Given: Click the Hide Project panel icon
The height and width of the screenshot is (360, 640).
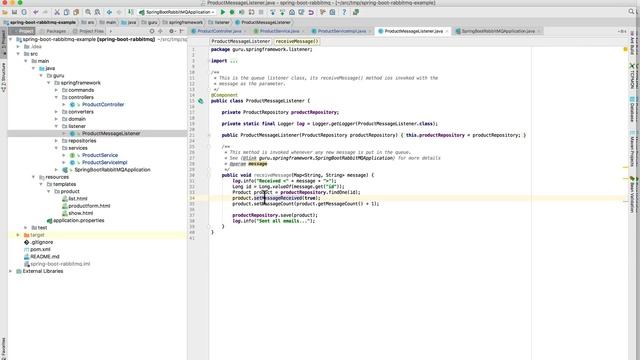Looking at the screenshot, I should click(x=182, y=31).
